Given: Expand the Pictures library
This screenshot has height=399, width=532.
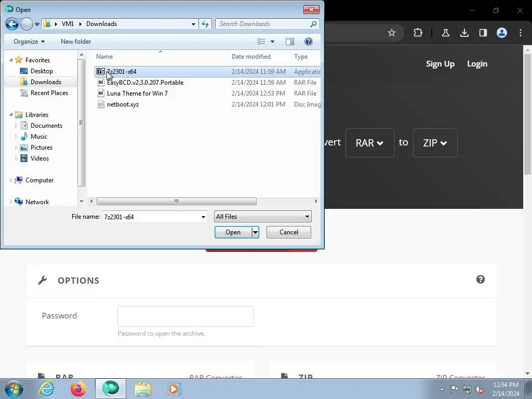Looking at the screenshot, I should pyautogui.click(x=16, y=147).
